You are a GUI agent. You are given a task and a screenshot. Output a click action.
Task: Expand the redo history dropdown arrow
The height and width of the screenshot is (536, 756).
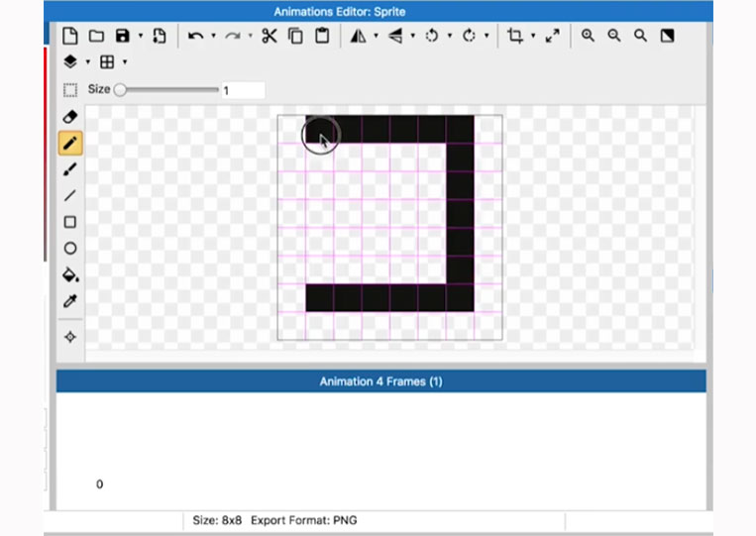click(251, 36)
